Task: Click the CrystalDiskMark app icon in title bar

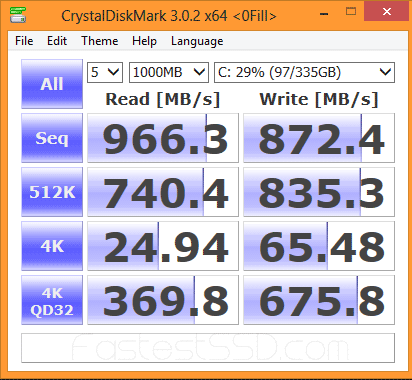Action: click(x=18, y=15)
